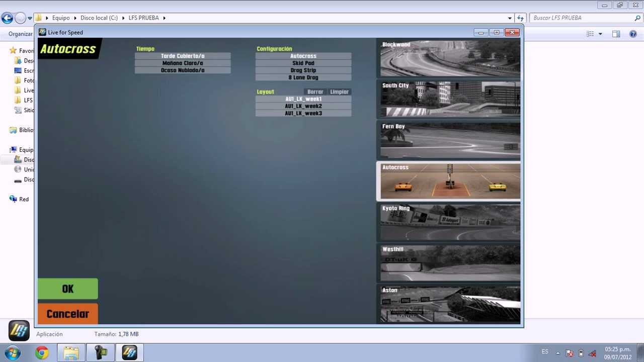Select the Blackwood track thumbnail
This screenshot has width=644, height=362.
450,58
